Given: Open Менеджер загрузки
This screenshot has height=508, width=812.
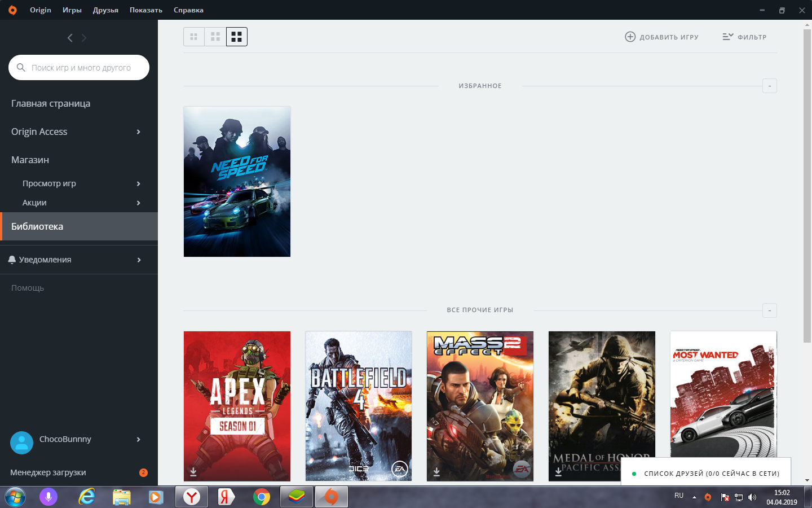Looking at the screenshot, I should pyautogui.click(x=48, y=472).
